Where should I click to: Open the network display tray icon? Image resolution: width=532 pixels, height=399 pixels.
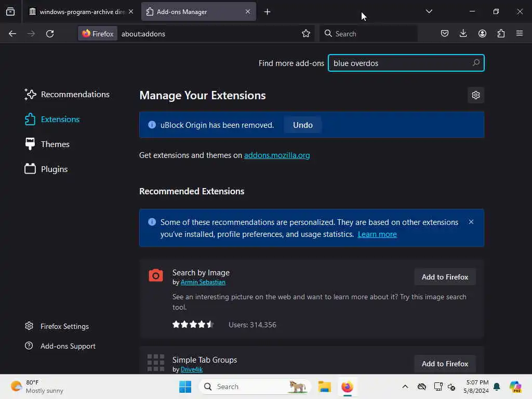(x=438, y=387)
